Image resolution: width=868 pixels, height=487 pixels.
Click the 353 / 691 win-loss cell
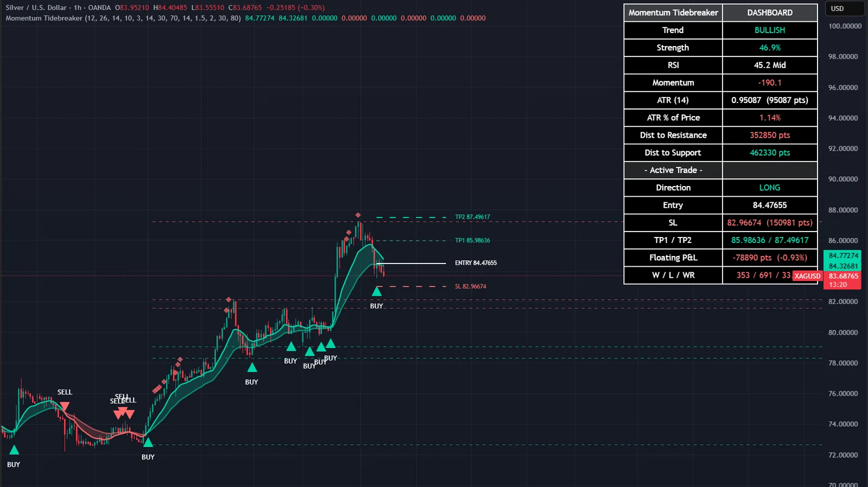pos(770,275)
